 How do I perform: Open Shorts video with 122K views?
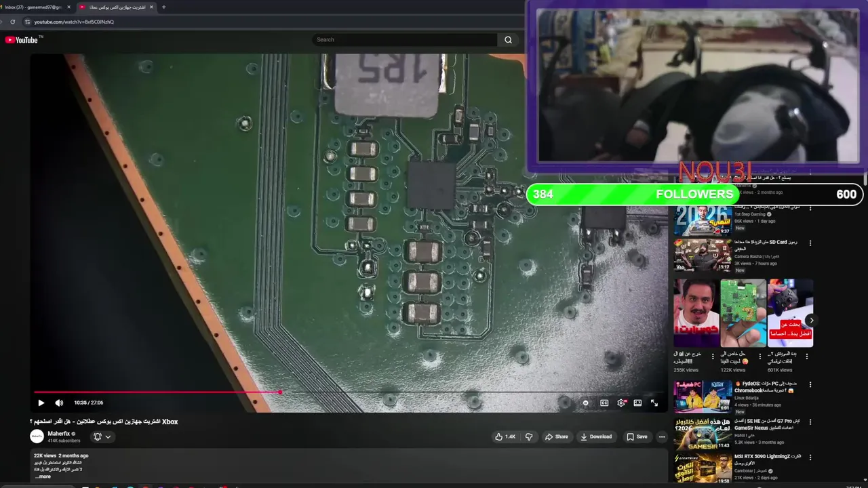[x=743, y=313]
